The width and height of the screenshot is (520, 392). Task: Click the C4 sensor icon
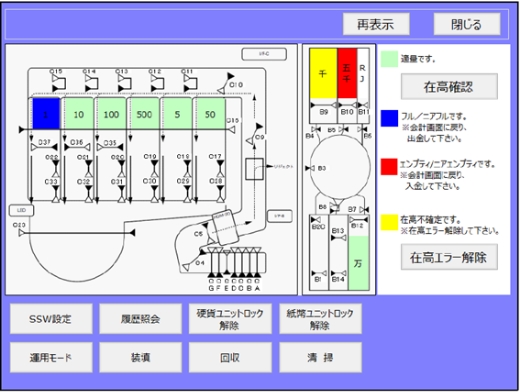click(x=194, y=259)
